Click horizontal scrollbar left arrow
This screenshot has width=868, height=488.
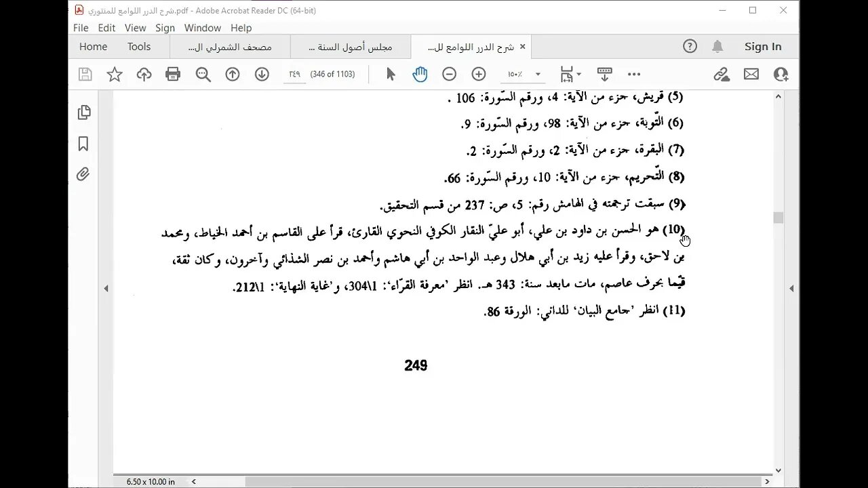pos(194,482)
